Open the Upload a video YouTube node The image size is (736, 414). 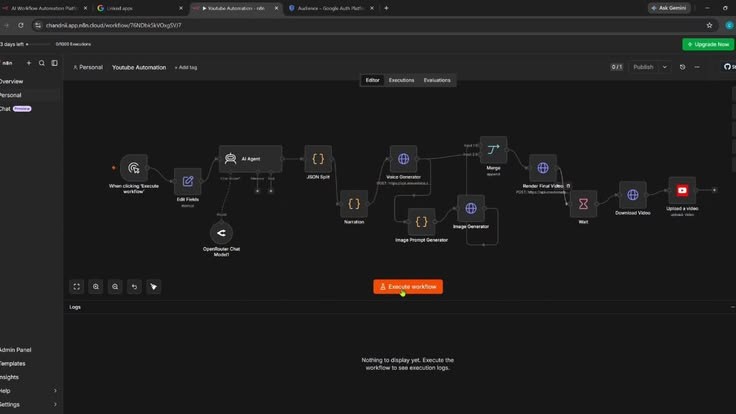682,190
